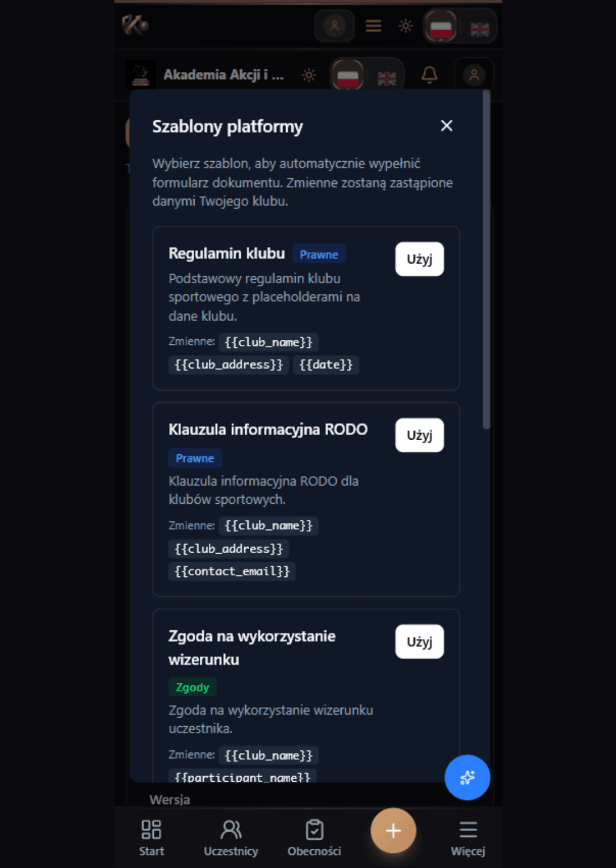Tap the blue AI assistant sparkle button

click(467, 778)
